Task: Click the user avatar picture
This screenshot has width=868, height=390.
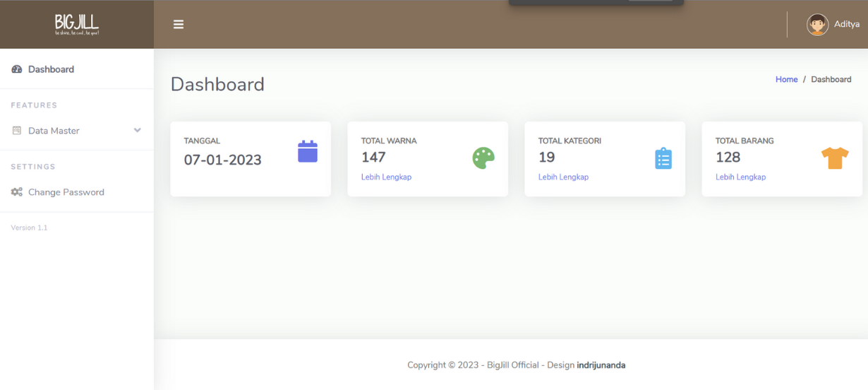Action: 817,25
